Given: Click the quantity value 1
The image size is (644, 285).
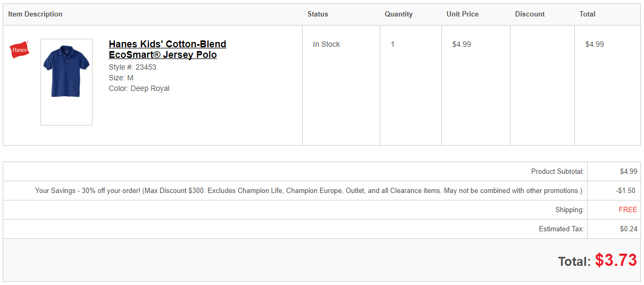Looking at the screenshot, I should pyautogui.click(x=392, y=45).
